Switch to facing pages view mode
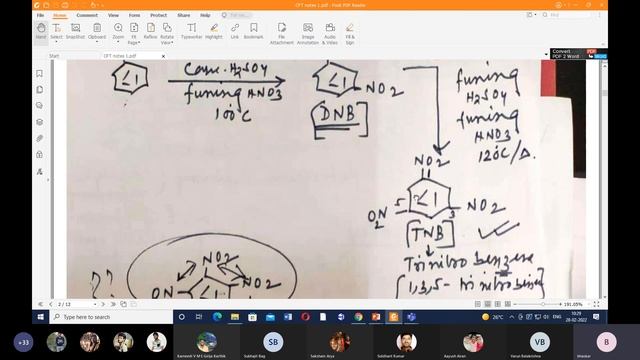640x360 pixels. (x=498, y=304)
